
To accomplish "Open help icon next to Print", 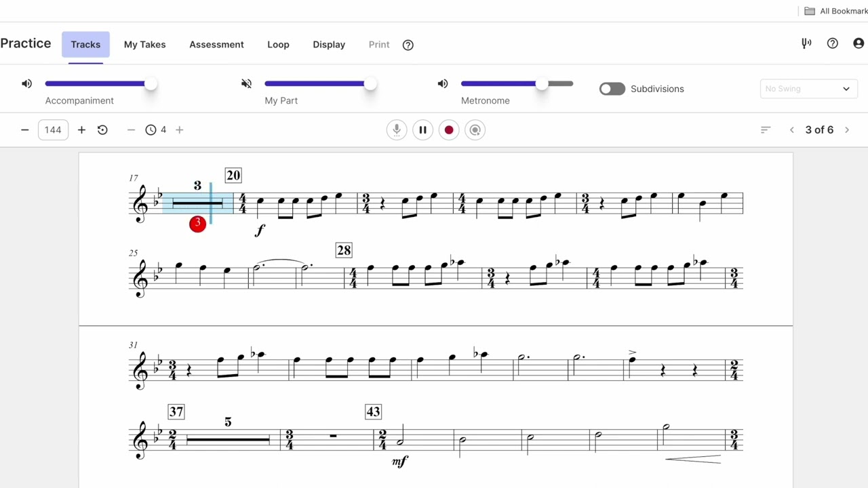I will coord(408,45).
